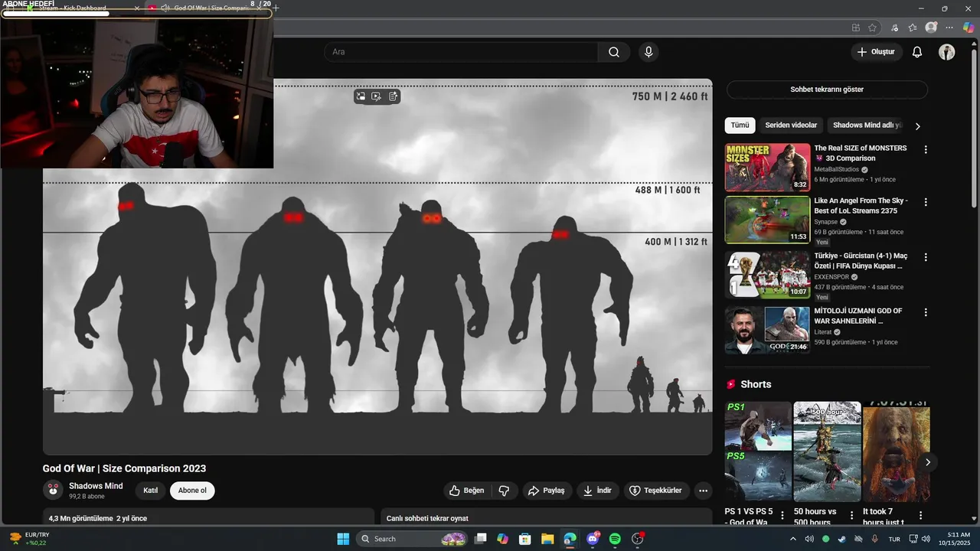Screen dimensions: 980x551
Task: Open Task View from taskbar
Action: (481, 539)
